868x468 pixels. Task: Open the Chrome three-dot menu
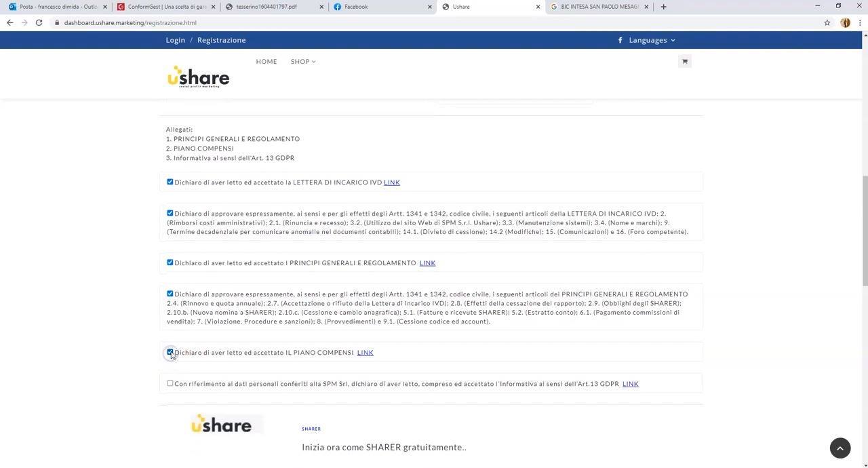(x=861, y=22)
